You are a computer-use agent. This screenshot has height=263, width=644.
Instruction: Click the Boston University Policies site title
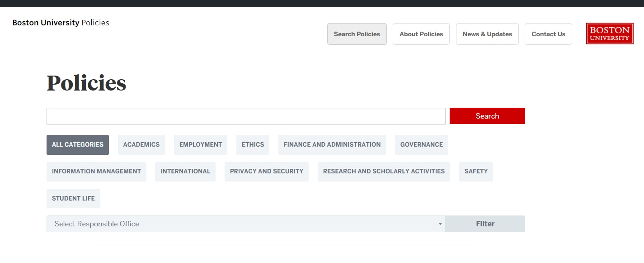point(61,23)
